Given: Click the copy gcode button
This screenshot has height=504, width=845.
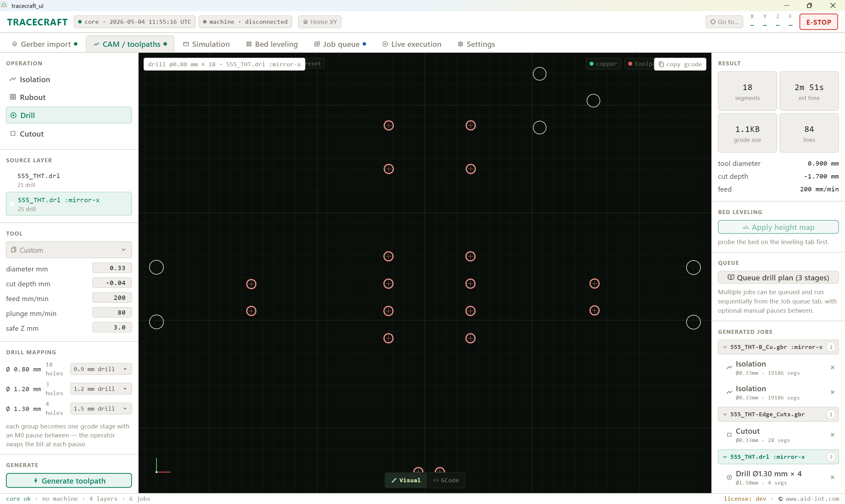Looking at the screenshot, I should tap(680, 64).
